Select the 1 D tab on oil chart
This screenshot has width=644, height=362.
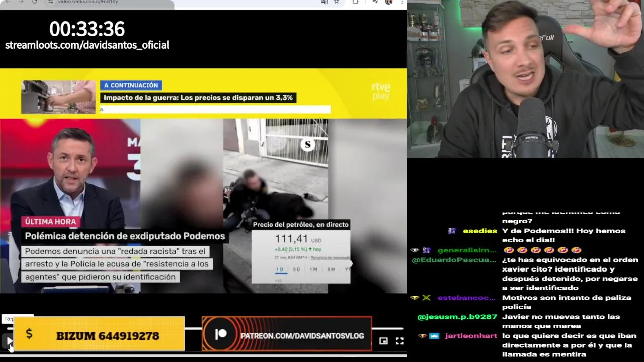click(280, 269)
